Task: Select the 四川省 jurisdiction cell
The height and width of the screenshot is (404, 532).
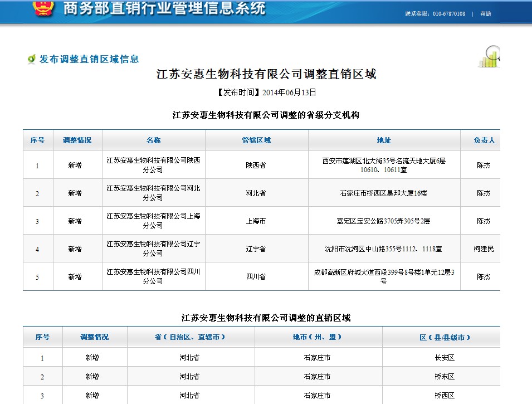Action: point(256,277)
